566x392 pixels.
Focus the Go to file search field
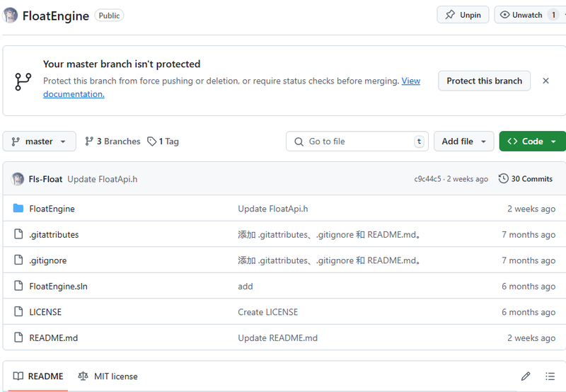(357, 142)
